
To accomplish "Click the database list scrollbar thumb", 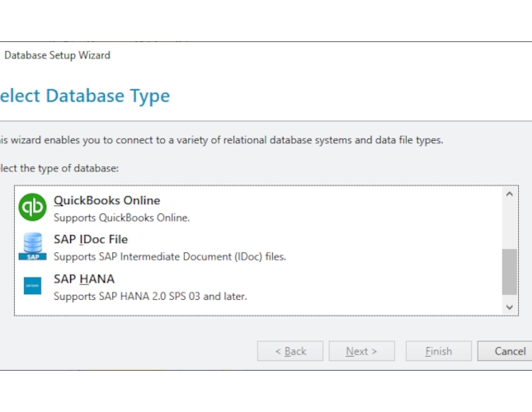I will coord(509,271).
